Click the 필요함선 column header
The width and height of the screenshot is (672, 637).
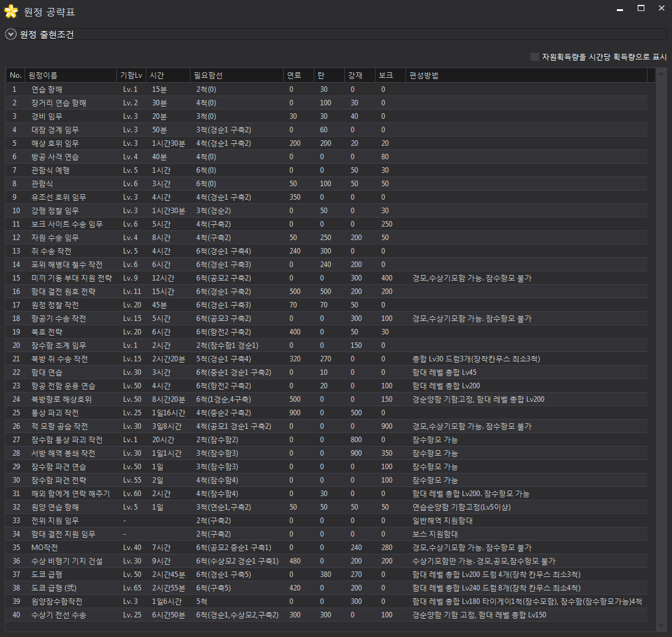point(208,75)
